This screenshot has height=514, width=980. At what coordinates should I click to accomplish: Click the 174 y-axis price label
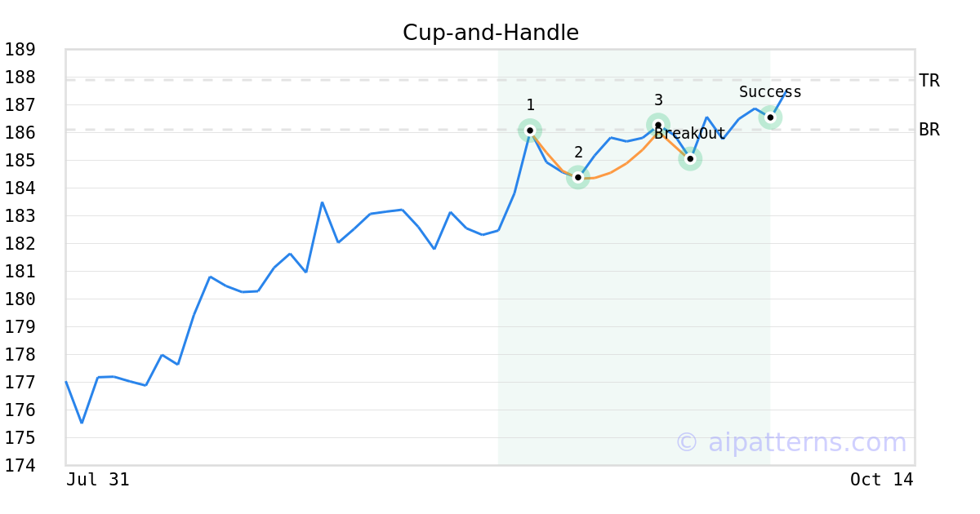click(20, 466)
